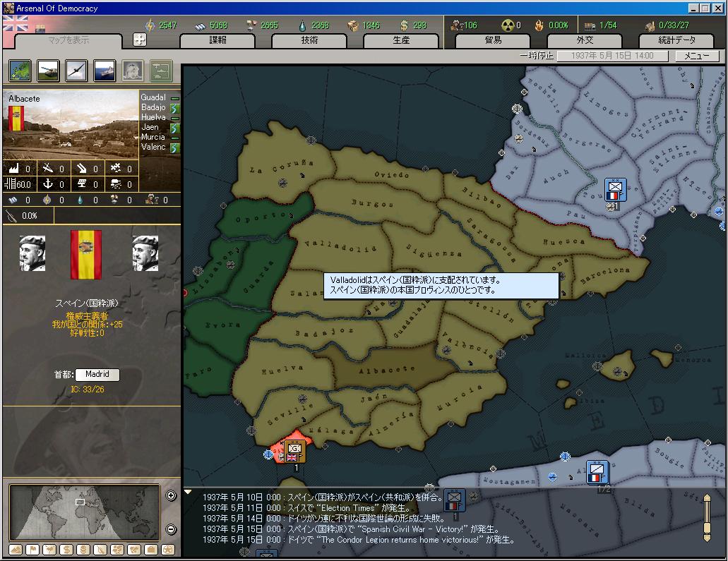
Task: Switch to political map mode flag button
Action: pyautogui.click(x=32, y=550)
